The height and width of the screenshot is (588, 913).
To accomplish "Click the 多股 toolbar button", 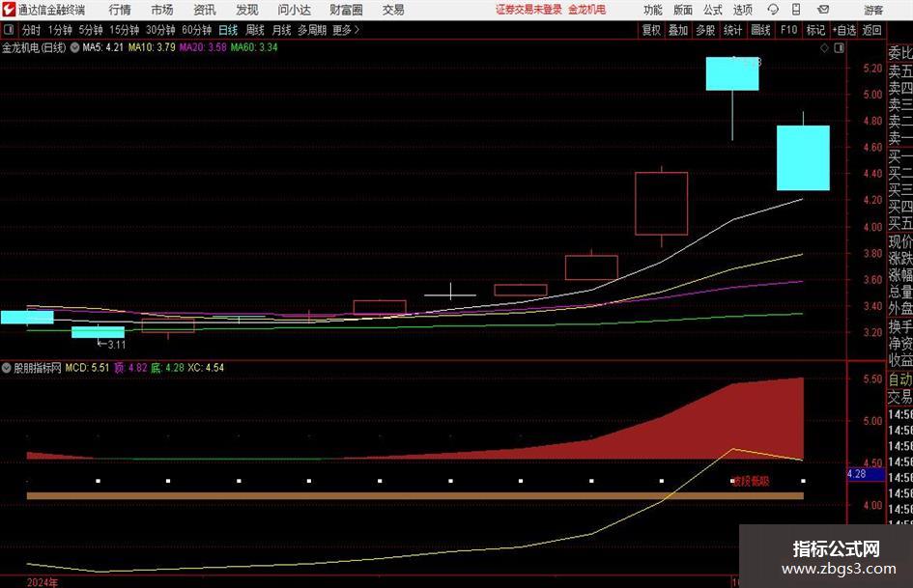I will [705, 30].
